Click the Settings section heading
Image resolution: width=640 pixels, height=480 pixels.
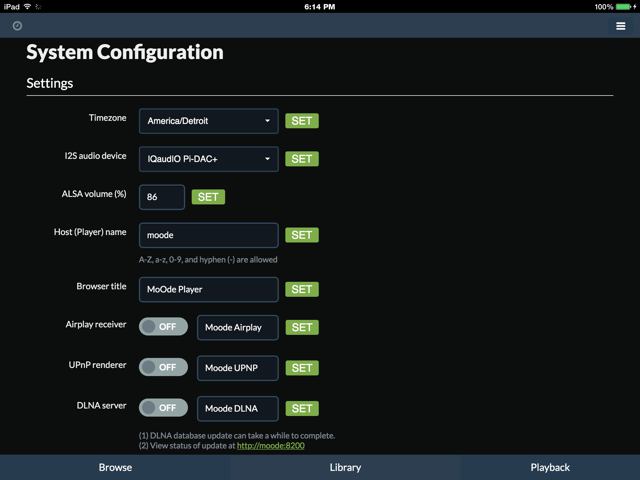coord(50,83)
